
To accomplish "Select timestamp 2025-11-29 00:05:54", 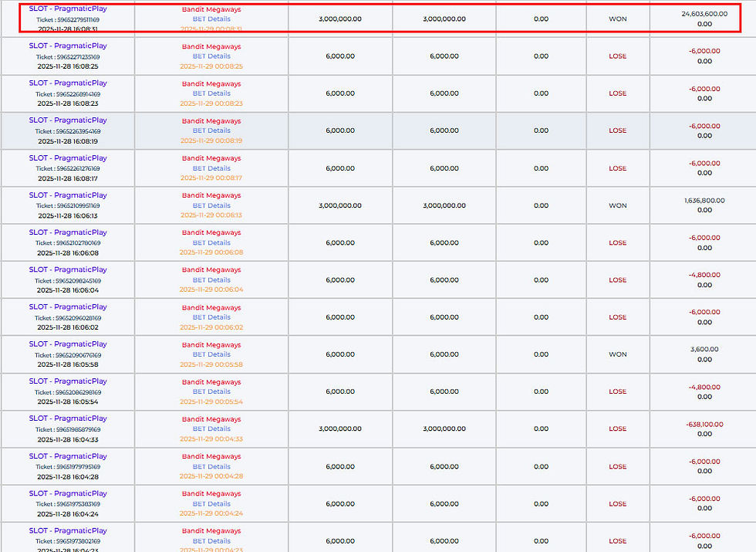I will click(211, 401).
